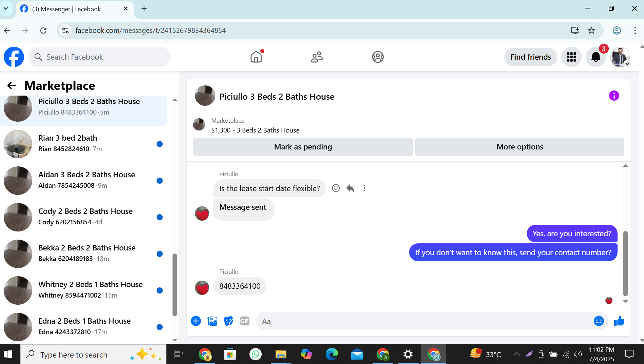This screenshot has width=644, height=364.
Task: Open more options for lease date message
Action: coord(364,188)
